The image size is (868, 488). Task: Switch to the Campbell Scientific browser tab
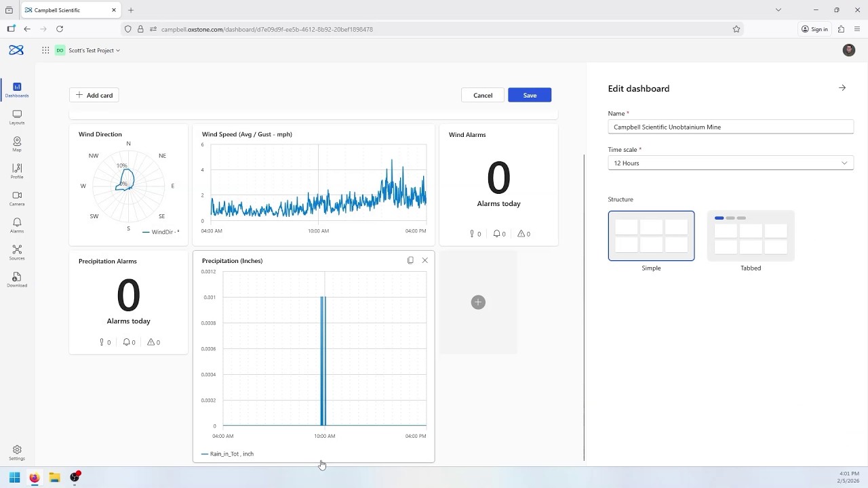(x=71, y=10)
